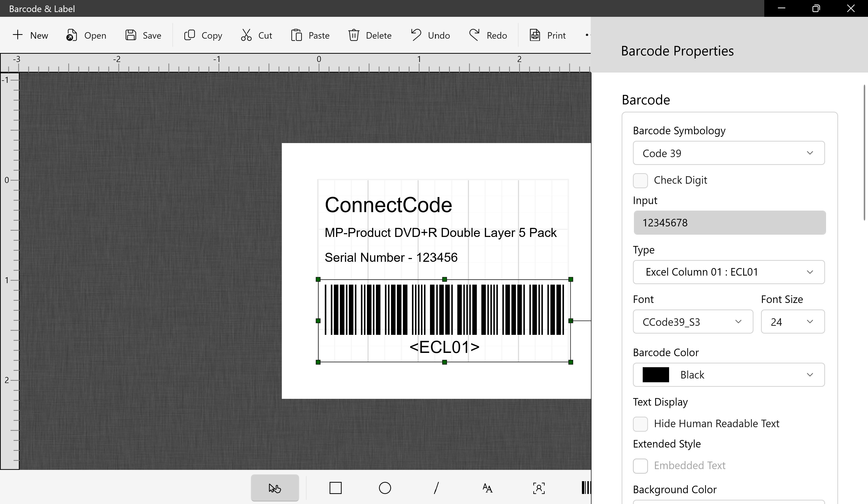Select the Rectangle shape tool
868x504 pixels.
point(335,488)
